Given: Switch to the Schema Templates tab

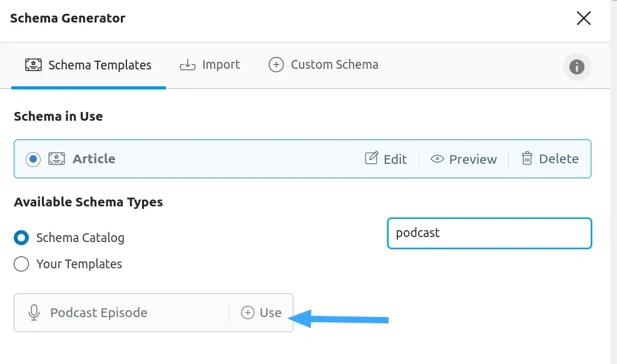Looking at the screenshot, I should point(88,65).
